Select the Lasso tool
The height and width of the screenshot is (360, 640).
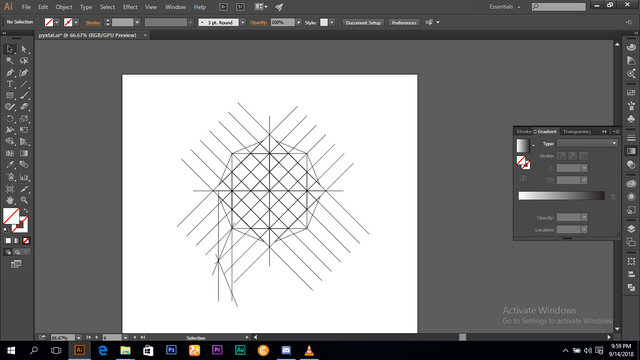(24, 61)
